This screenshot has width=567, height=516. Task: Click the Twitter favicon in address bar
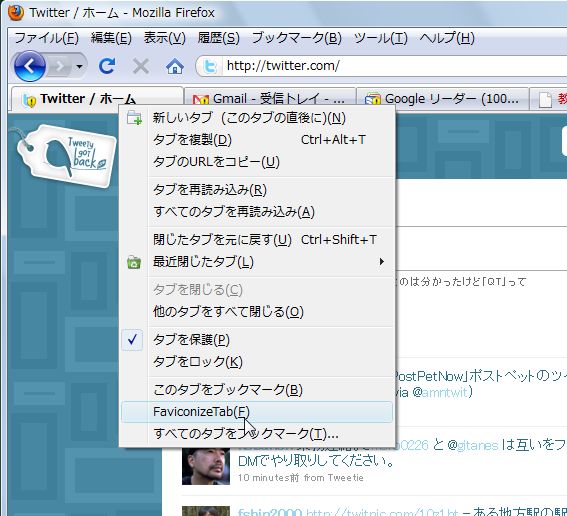click(210, 67)
